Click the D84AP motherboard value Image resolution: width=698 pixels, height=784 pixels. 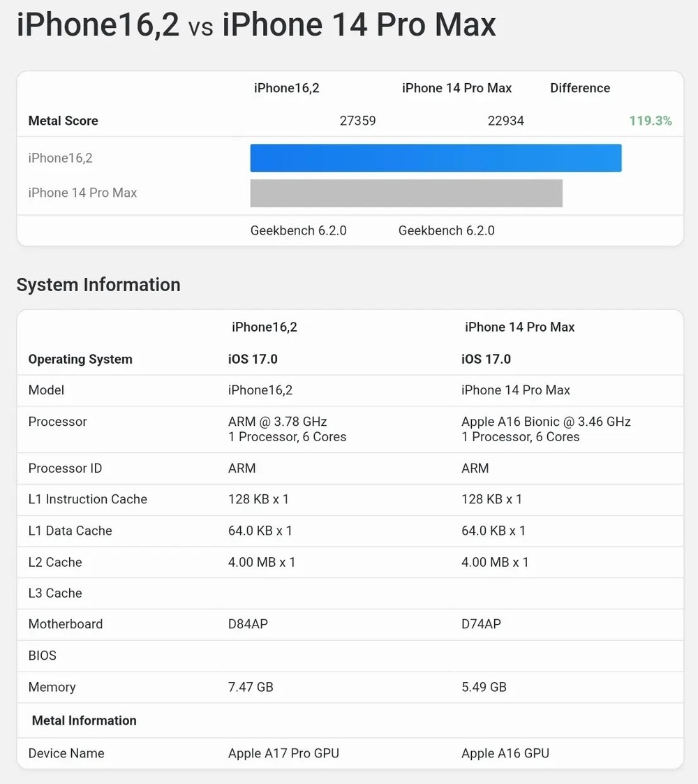tap(248, 624)
